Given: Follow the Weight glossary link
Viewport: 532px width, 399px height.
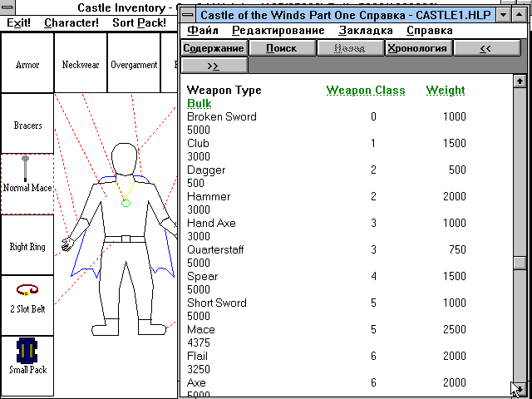Looking at the screenshot, I should coord(446,91).
